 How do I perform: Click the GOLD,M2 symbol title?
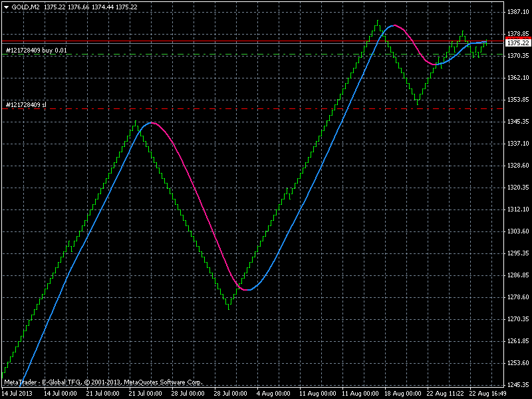(x=25, y=7)
